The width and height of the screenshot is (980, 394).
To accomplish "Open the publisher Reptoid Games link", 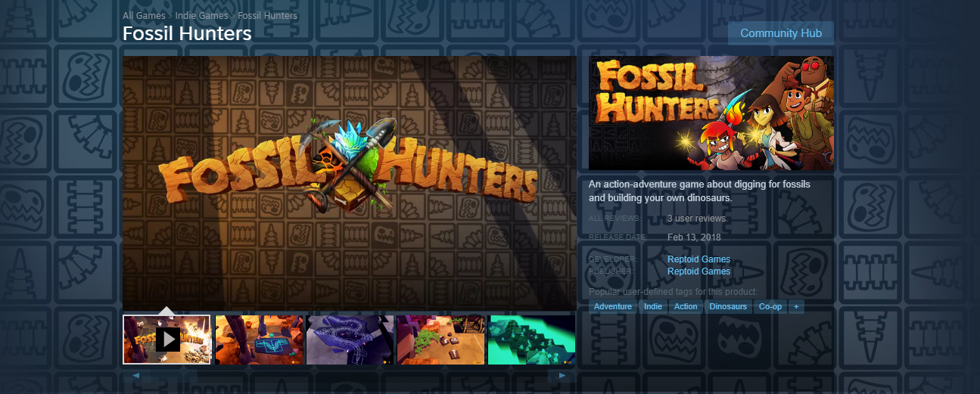I will 698,271.
